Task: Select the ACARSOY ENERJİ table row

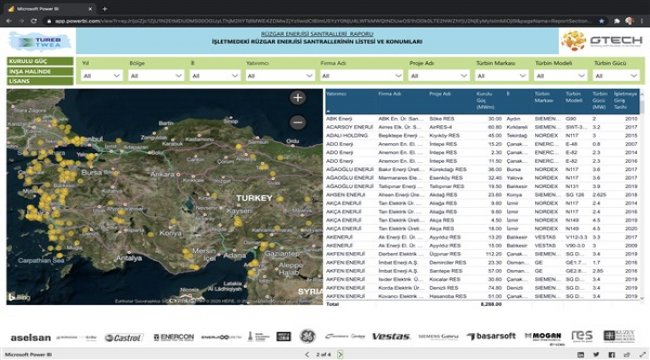Action: pos(482,127)
